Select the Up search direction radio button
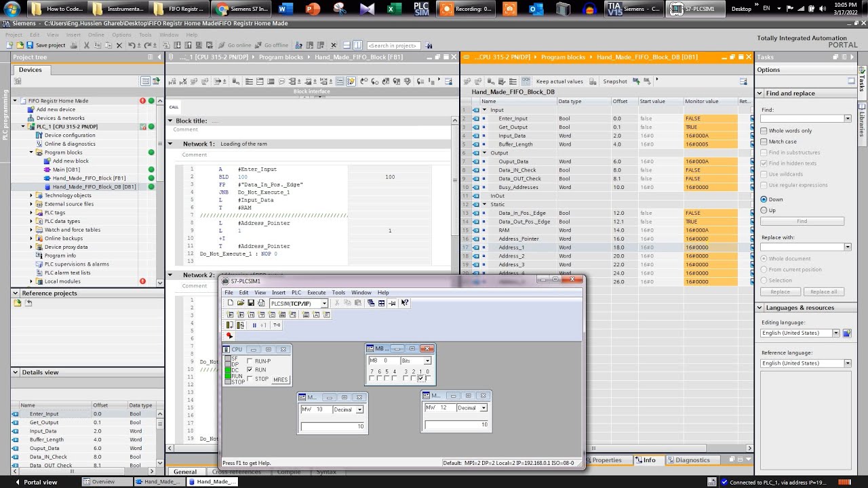The height and width of the screenshot is (488, 868). [764, 210]
